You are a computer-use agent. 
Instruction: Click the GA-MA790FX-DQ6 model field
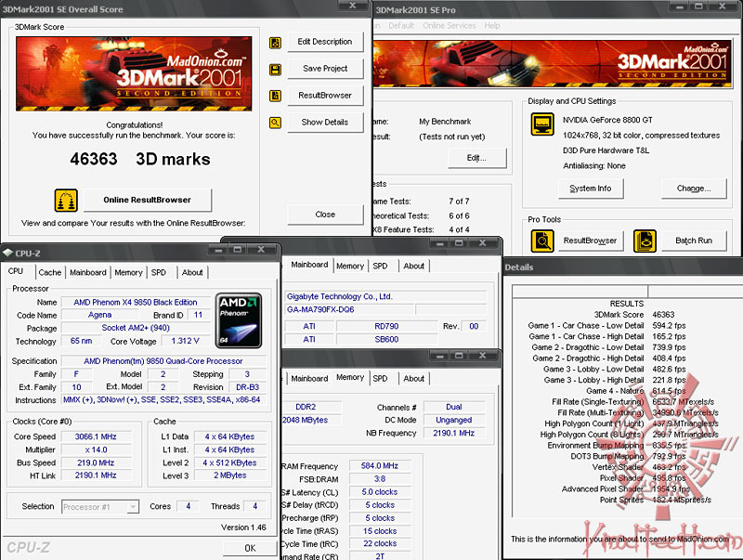(350, 310)
